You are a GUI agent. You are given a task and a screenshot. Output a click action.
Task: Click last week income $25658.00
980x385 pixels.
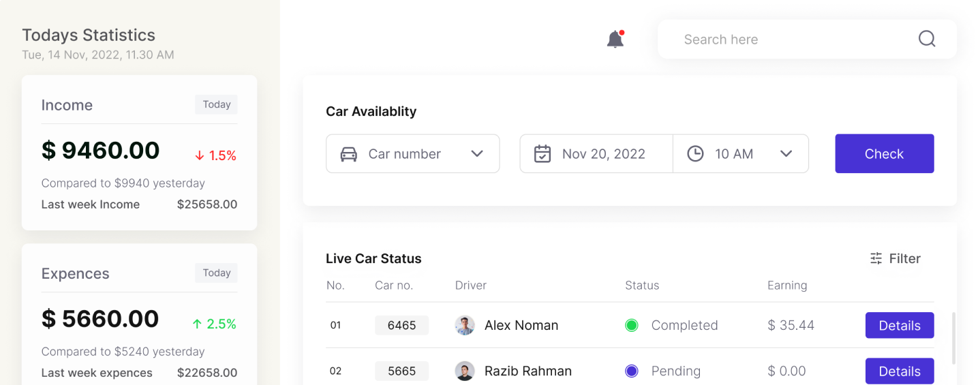pos(207,204)
